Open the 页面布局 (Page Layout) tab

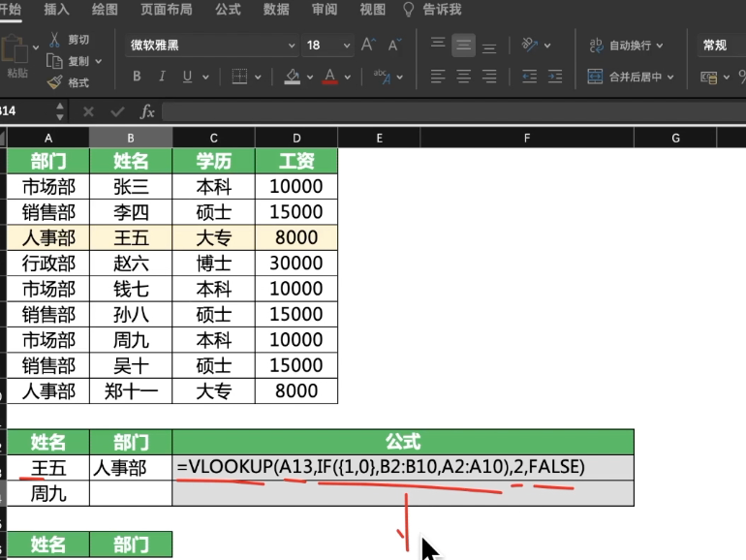coord(166,10)
